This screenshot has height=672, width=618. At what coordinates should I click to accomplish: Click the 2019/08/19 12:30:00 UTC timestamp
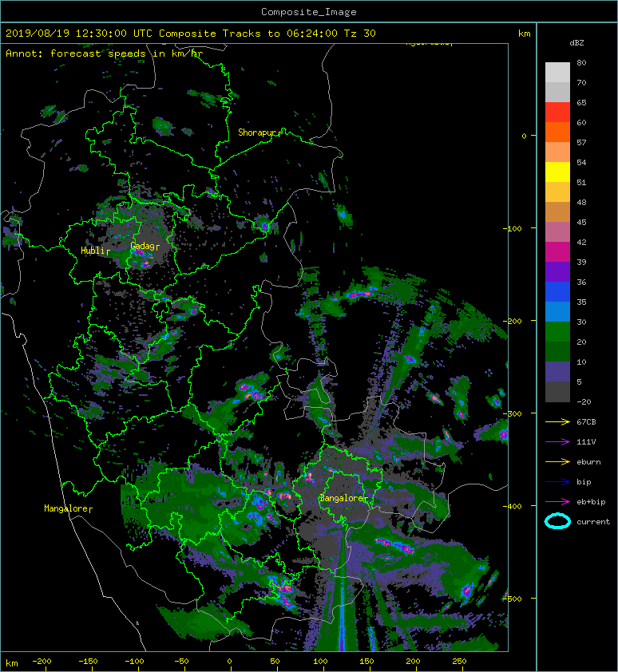[79, 34]
